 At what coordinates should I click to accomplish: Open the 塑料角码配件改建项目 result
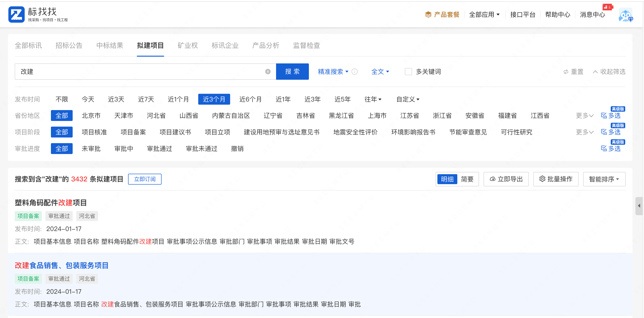point(51,202)
